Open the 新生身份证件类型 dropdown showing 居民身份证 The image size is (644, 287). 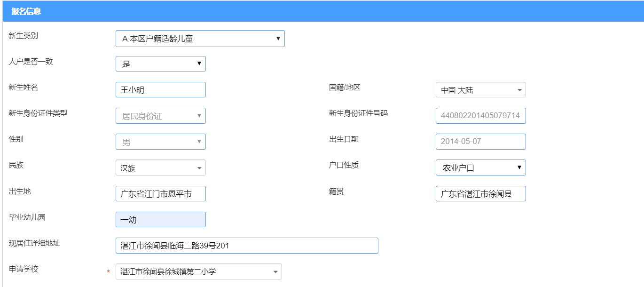pyautogui.click(x=160, y=116)
